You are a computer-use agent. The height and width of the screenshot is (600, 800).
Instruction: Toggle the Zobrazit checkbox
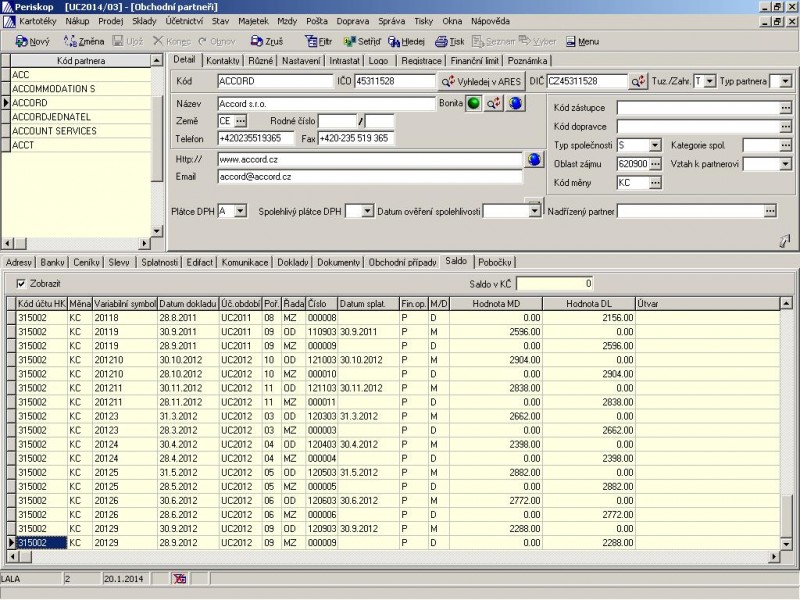[22, 284]
